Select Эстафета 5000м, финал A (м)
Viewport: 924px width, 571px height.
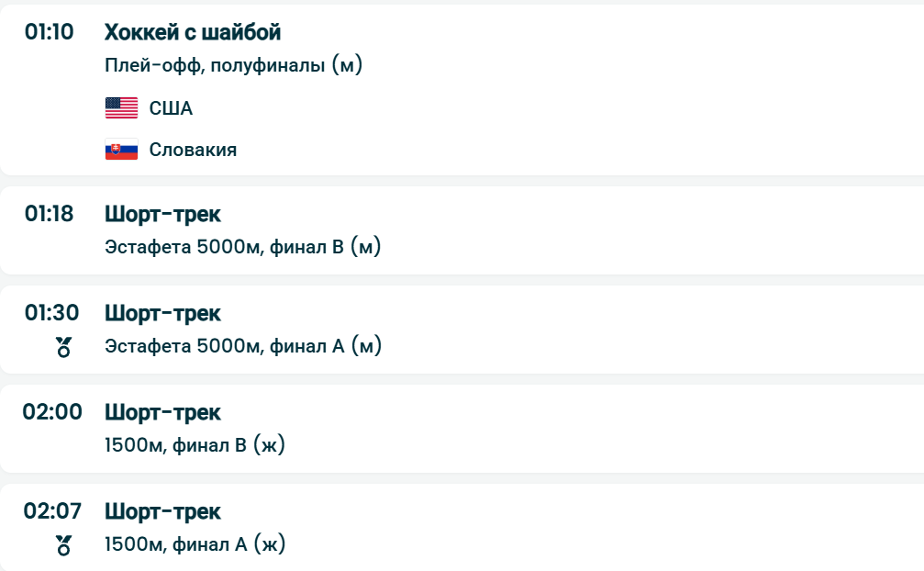[243, 346]
